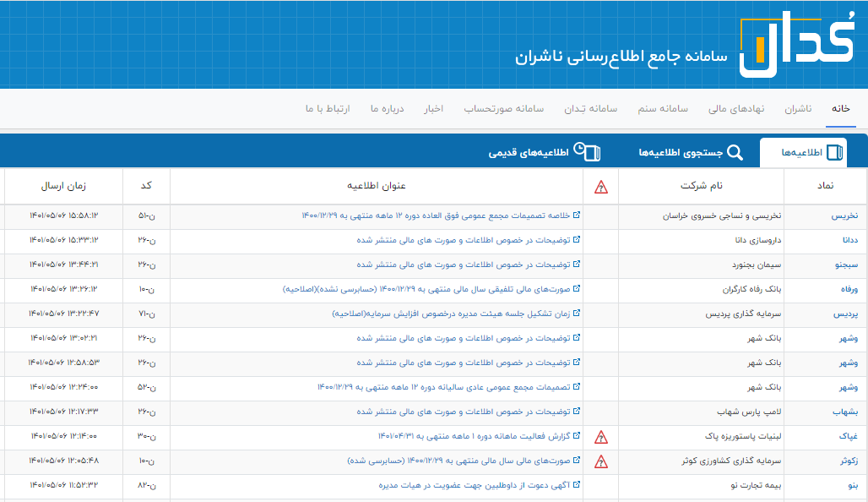Click the external-link icon in the سبجنو row

tap(576, 265)
